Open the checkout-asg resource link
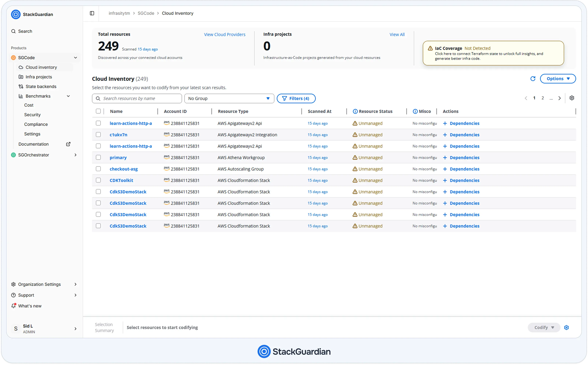 point(124,169)
